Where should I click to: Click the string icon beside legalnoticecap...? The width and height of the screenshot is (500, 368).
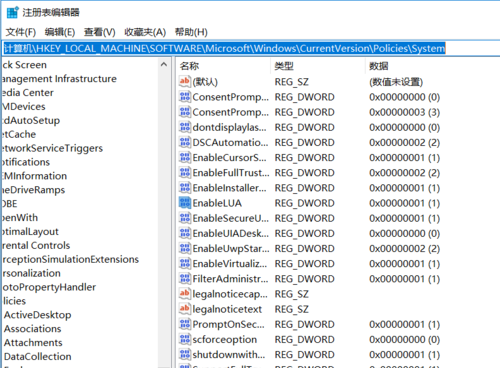pos(185,294)
